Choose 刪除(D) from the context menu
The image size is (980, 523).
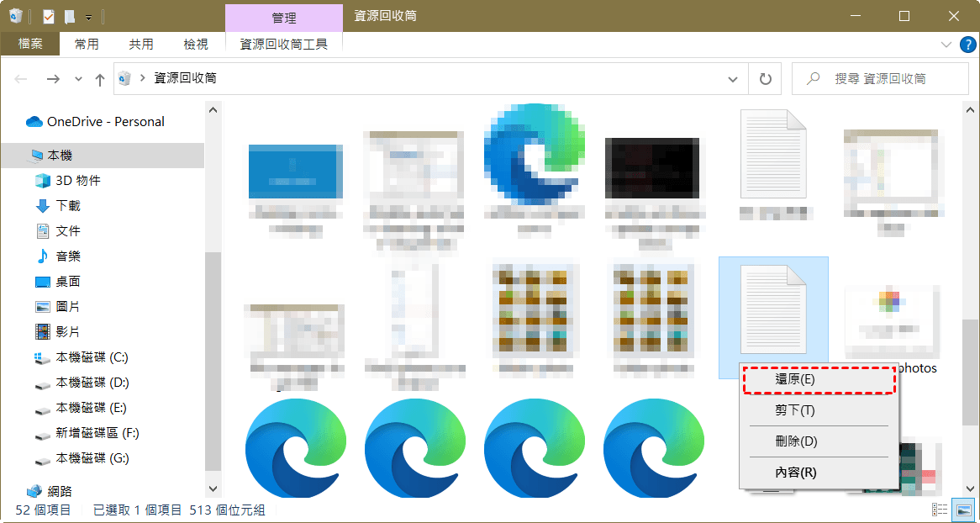pyautogui.click(x=819, y=441)
